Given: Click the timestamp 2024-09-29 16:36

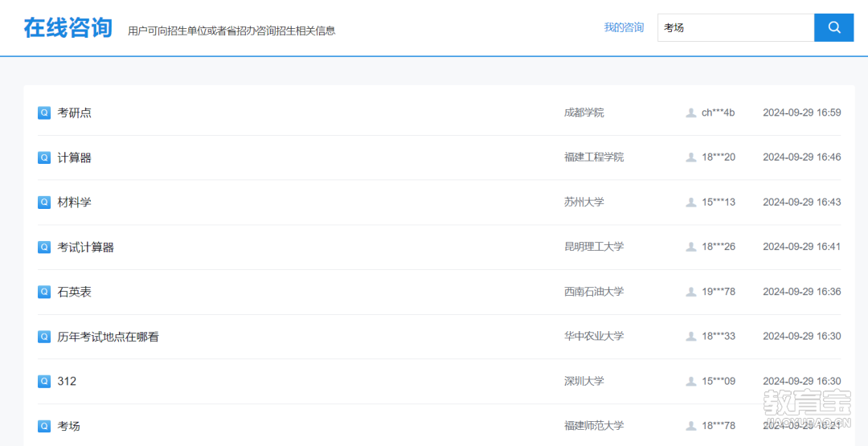Looking at the screenshot, I should pyautogui.click(x=802, y=292).
